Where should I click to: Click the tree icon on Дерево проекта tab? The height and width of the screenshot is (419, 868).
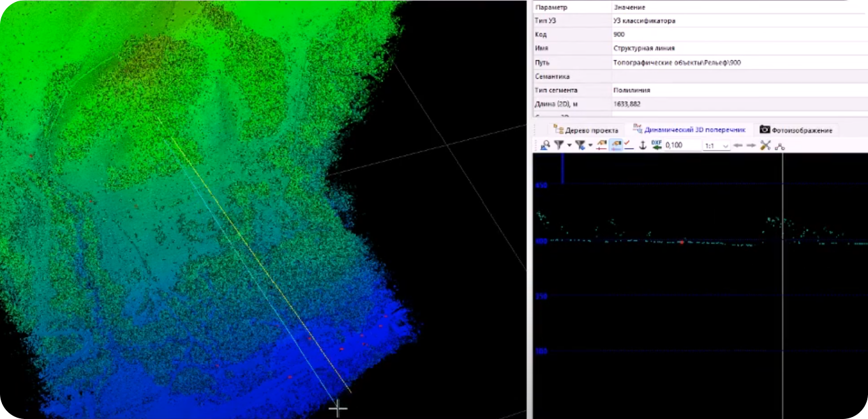(558, 130)
